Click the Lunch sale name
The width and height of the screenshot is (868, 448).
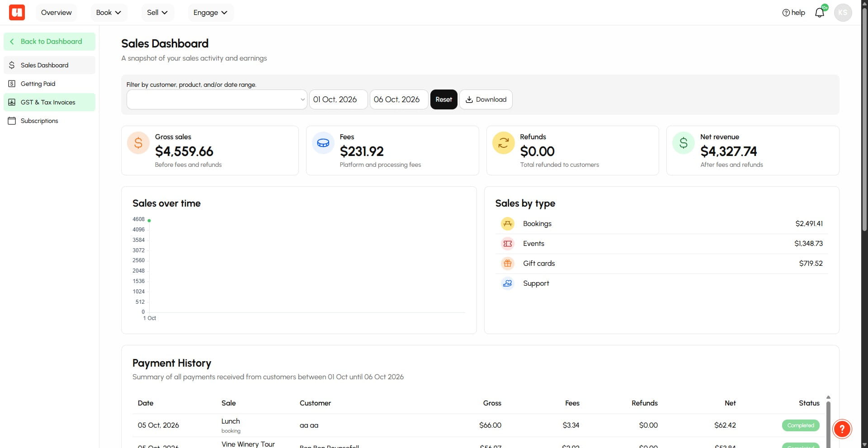pyautogui.click(x=231, y=421)
